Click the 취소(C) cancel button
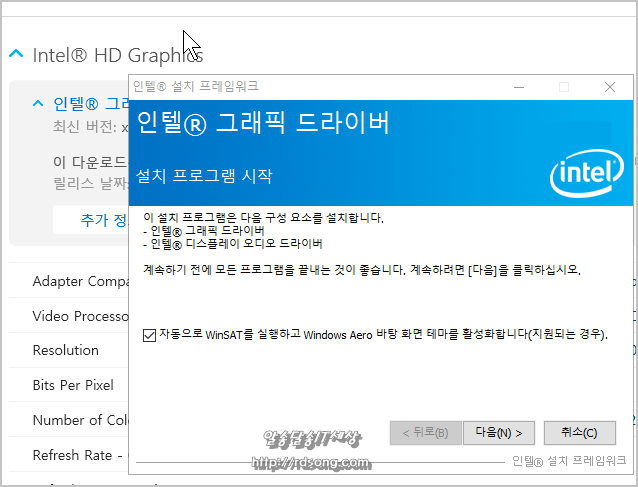 coord(579,432)
